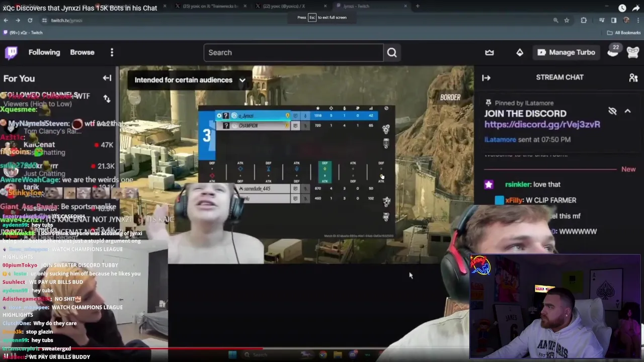Open the Twitch home logo
This screenshot has width=644, height=362.
[11, 52]
